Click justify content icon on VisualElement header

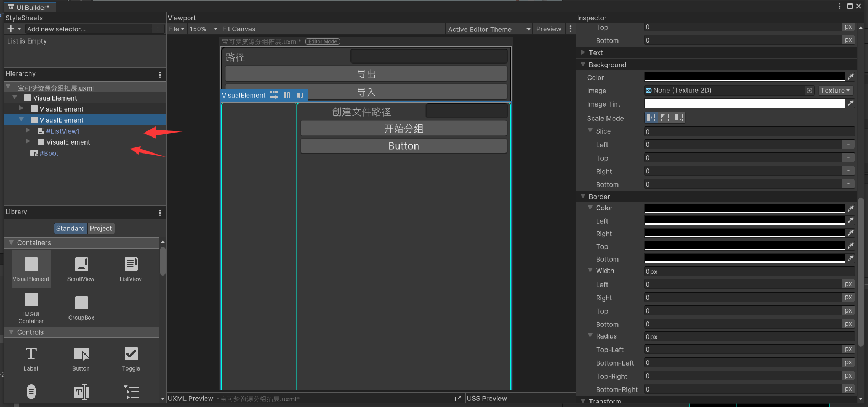[x=300, y=95]
